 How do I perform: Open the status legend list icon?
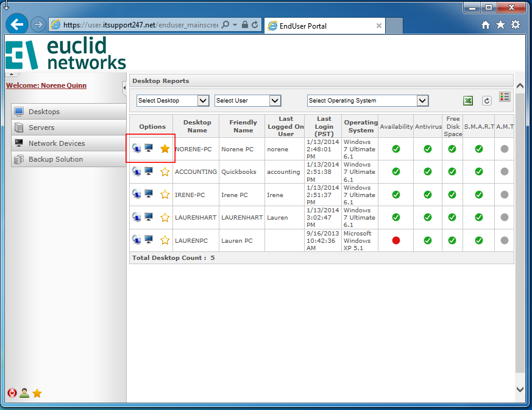coord(505,97)
